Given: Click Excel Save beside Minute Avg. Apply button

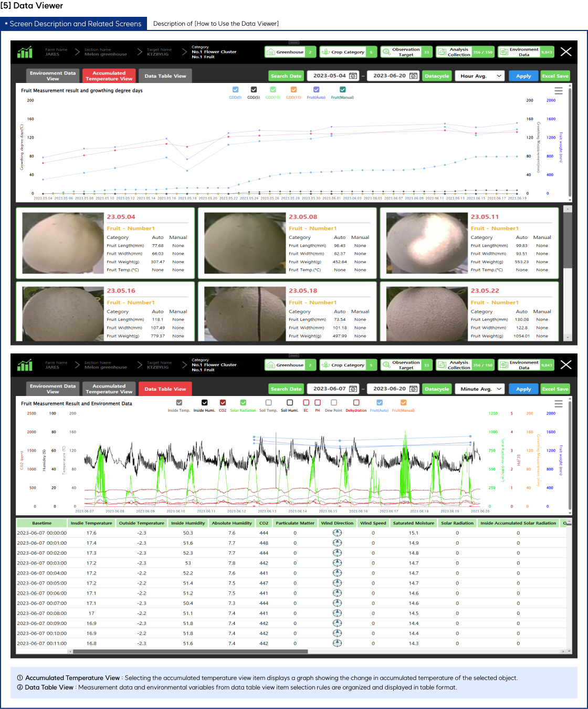Looking at the screenshot, I should tap(555, 389).
